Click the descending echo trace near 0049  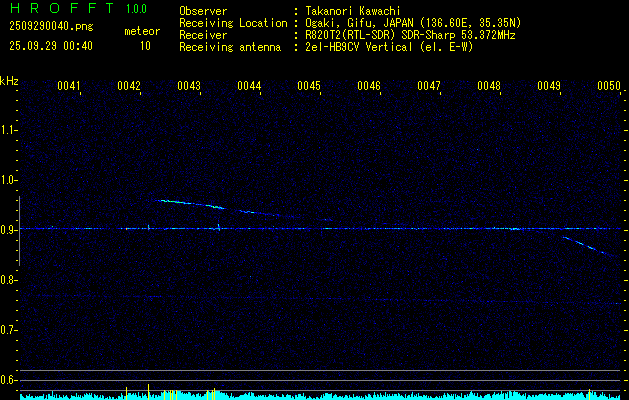pos(590,245)
